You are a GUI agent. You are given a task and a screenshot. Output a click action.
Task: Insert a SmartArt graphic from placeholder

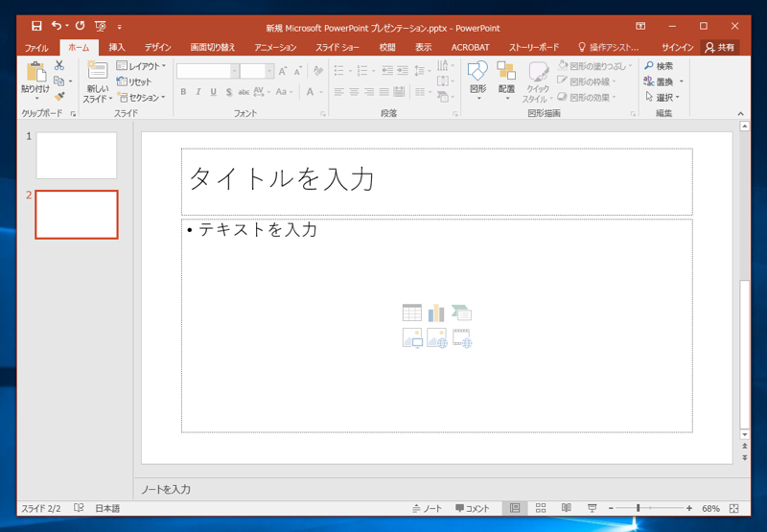click(x=461, y=312)
